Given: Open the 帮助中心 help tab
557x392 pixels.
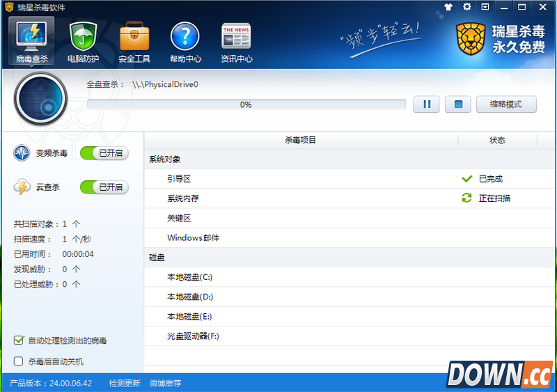Looking at the screenshot, I should (x=185, y=42).
